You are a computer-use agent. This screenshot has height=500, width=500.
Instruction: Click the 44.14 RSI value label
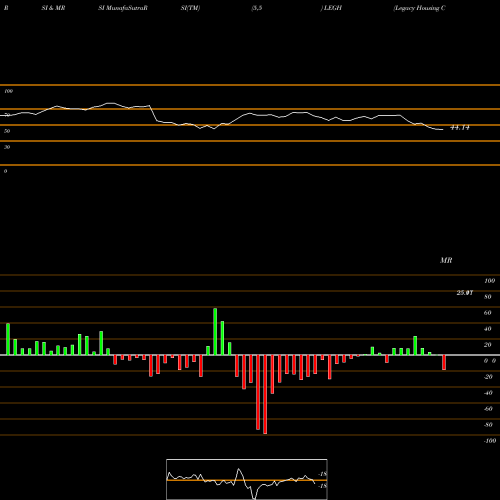[460, 128]
